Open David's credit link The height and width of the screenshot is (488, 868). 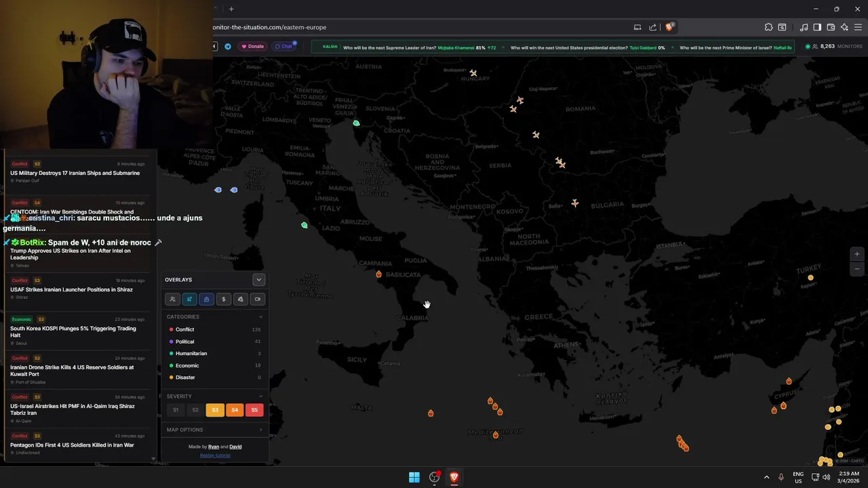(x=235, y=447)
